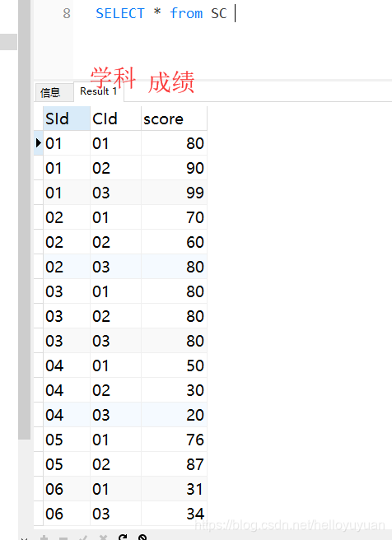The height and width of the screenshot is (540, 392).
Task: Click the table name SC in the query
Action: point(219,14)
